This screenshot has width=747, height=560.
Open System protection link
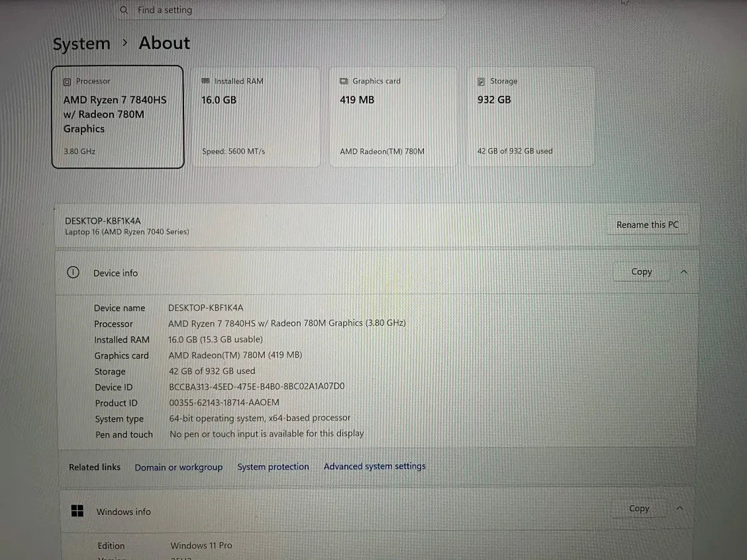point(273,467)
